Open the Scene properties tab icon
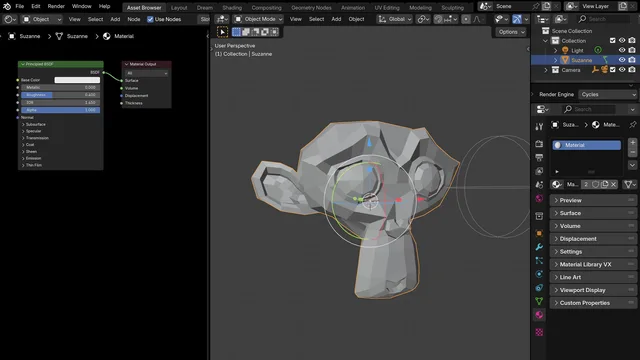 [539, 185]
